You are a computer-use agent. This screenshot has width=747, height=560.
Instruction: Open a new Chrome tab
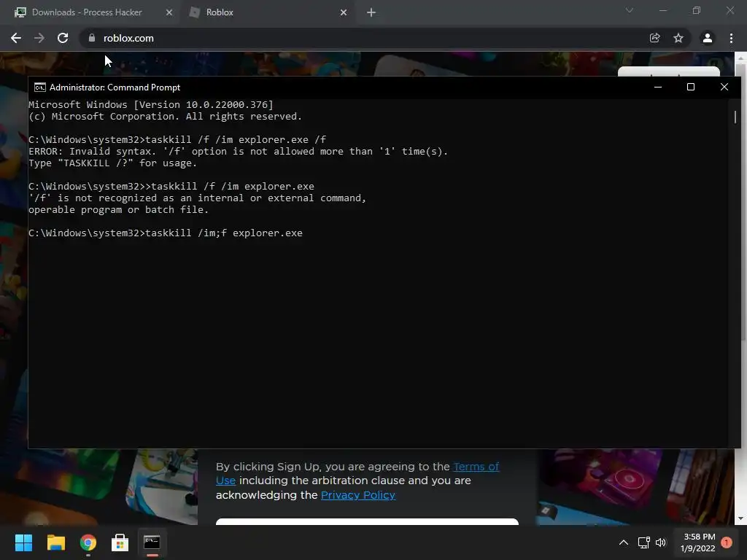pyautogui.click(x=371, y=12)
